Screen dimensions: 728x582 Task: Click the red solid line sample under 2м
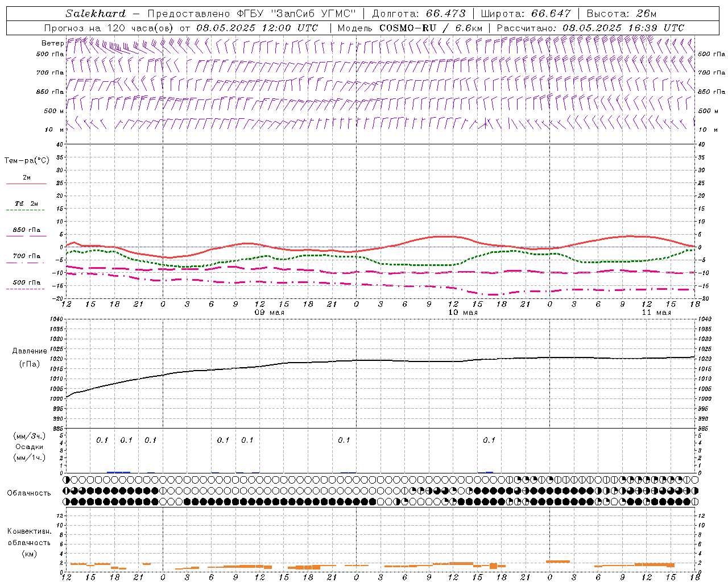pos(26,184)
